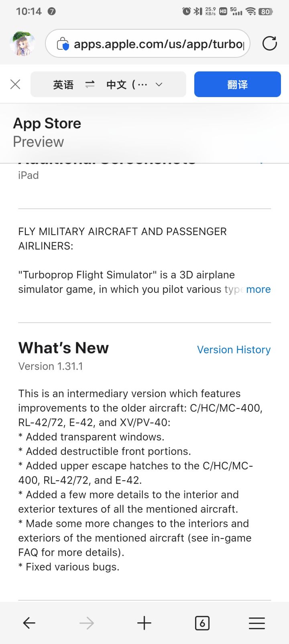289x644 pixels.
Task: Tap the apps.apple.com address field
Action: point(159,44)
